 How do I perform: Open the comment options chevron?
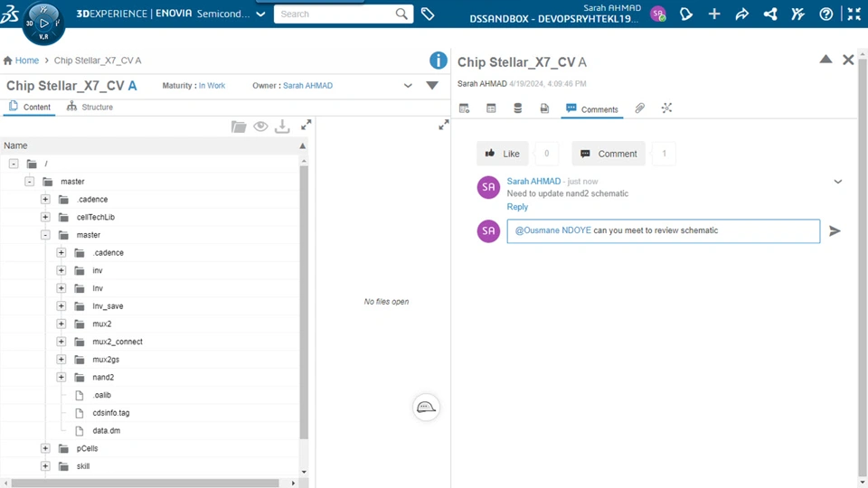click(838, 182)
